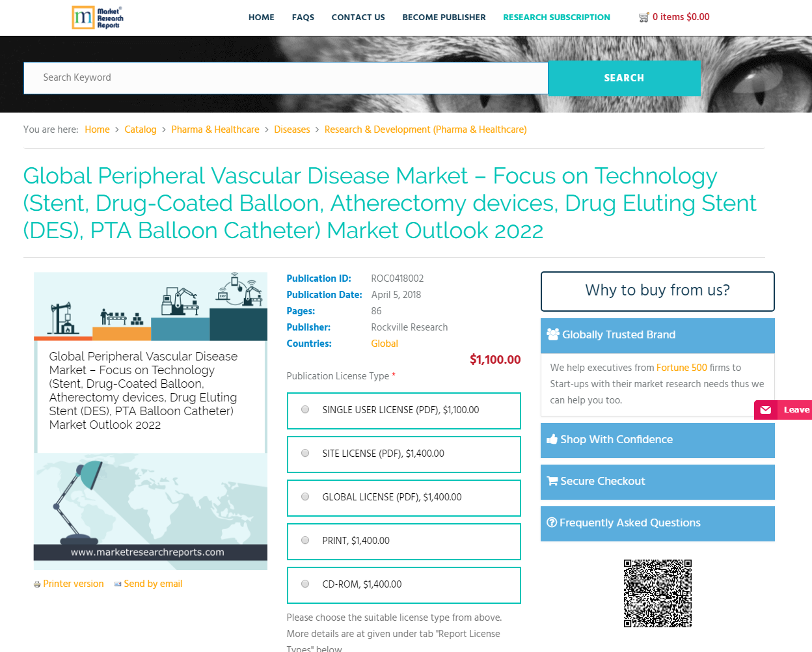Open the BECOME PUBLISHER menu item
812x652 pixels.
pos(444,18)
